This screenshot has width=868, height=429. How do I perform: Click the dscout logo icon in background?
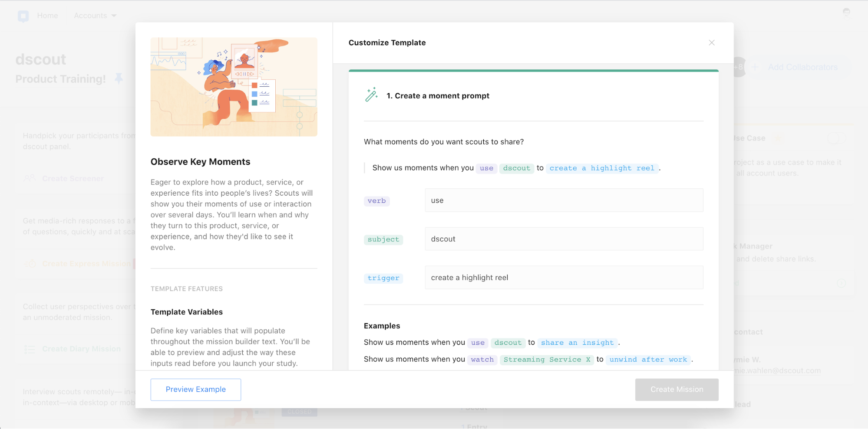[x=23, y=16]
